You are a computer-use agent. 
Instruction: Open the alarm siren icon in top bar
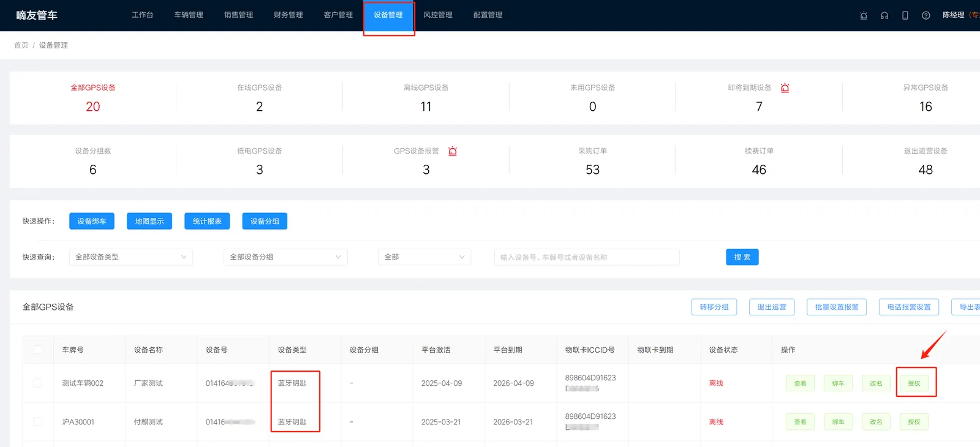point(864,15)
